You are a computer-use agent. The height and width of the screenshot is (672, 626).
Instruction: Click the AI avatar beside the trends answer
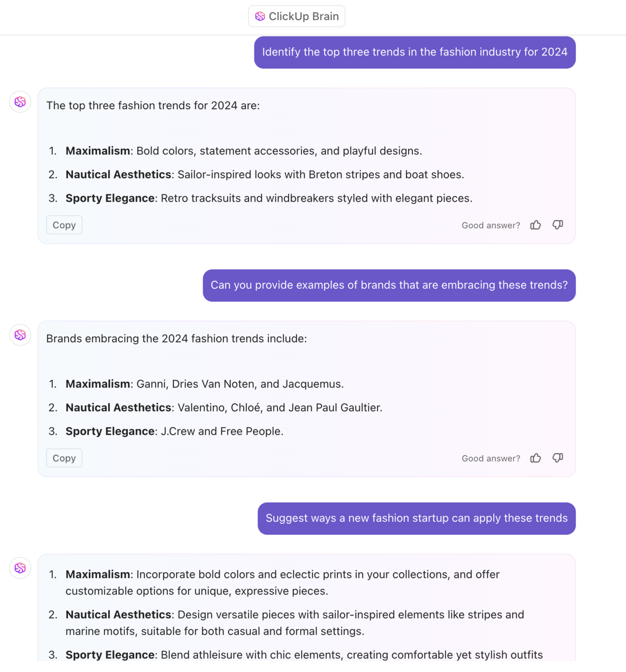(20, 101)
